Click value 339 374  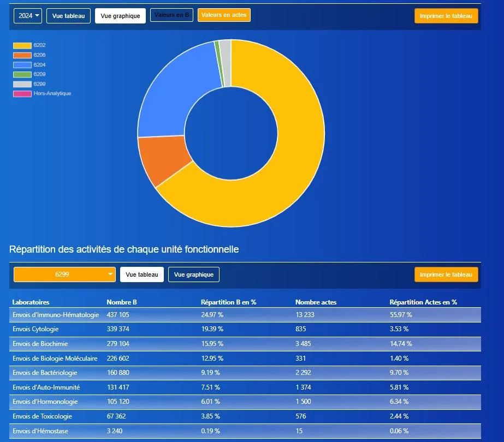click(118, 329)
